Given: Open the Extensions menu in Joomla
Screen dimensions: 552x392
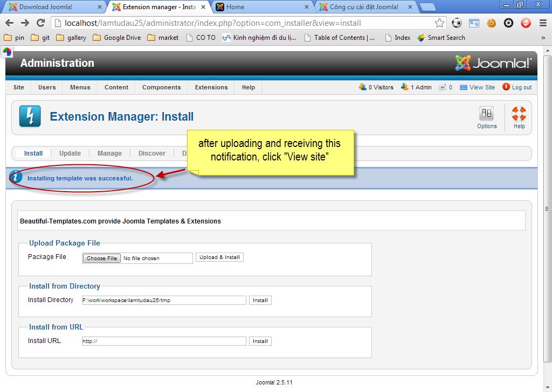Looking at the screenshot, I should [x=211, y=87].
